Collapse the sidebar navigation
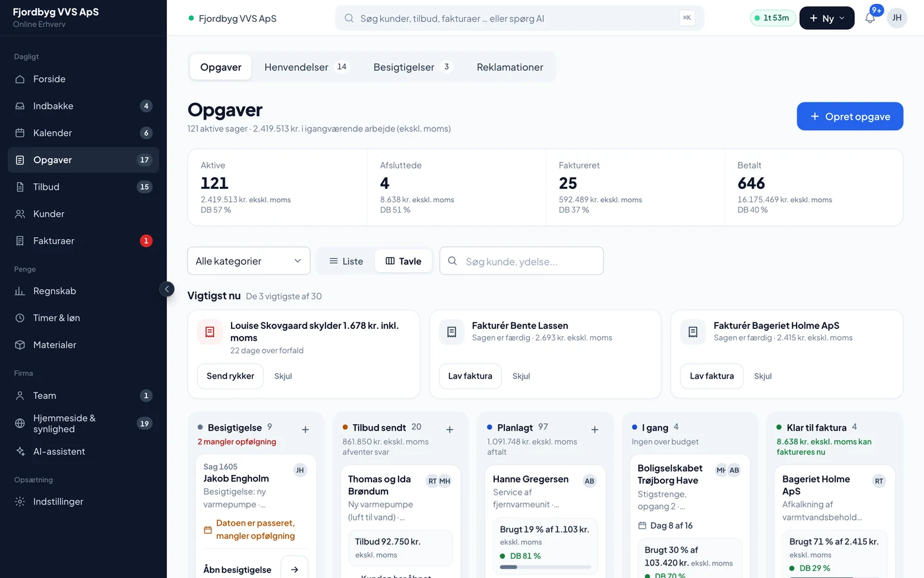Screen dimensions: 924x578 [x=167, y=289]
